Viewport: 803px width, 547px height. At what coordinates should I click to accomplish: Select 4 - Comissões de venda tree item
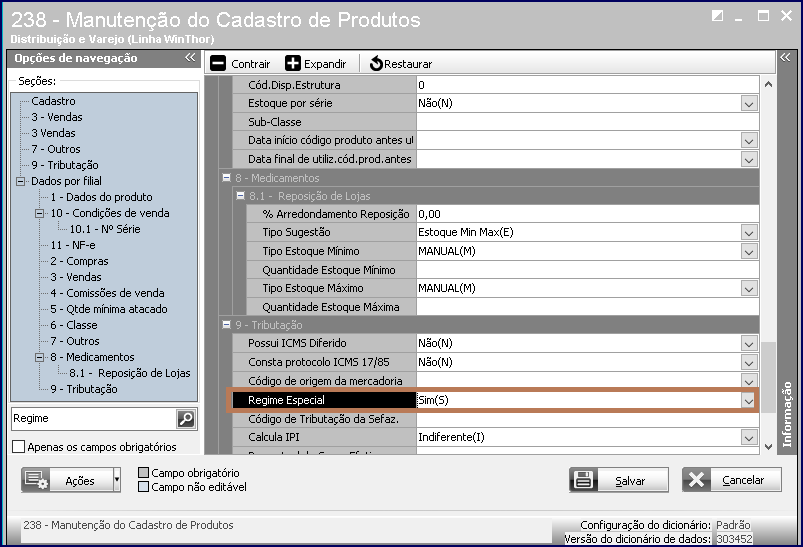click(x=108, y=293)
